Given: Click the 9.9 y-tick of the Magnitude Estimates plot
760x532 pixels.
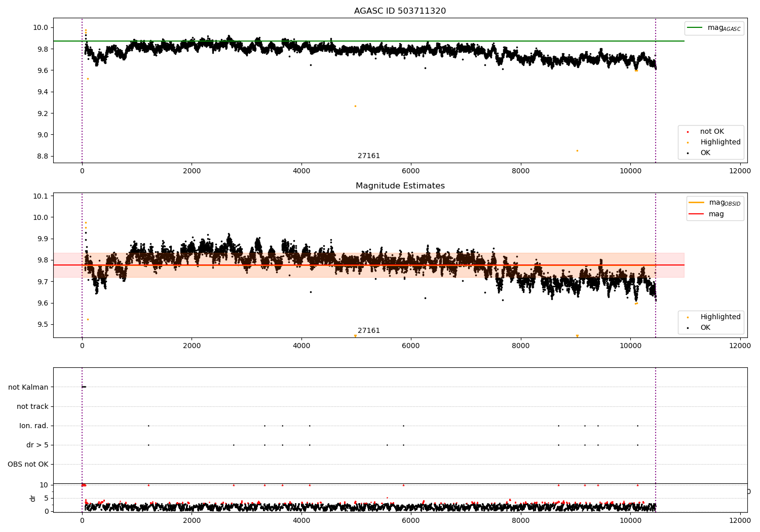Looking at the screenshot, I should (43, 239).
